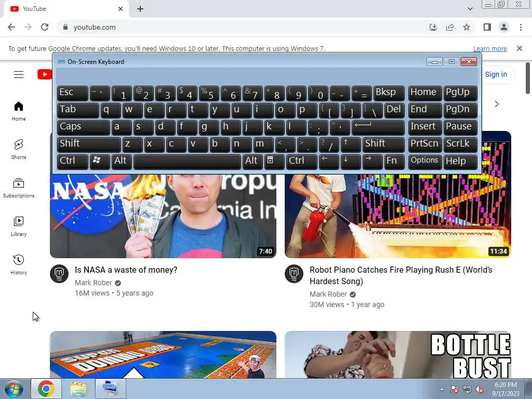Click the taskbar clock showing 6:20 PM
This screenshot has height=399, width=532.
coord(506,389)
